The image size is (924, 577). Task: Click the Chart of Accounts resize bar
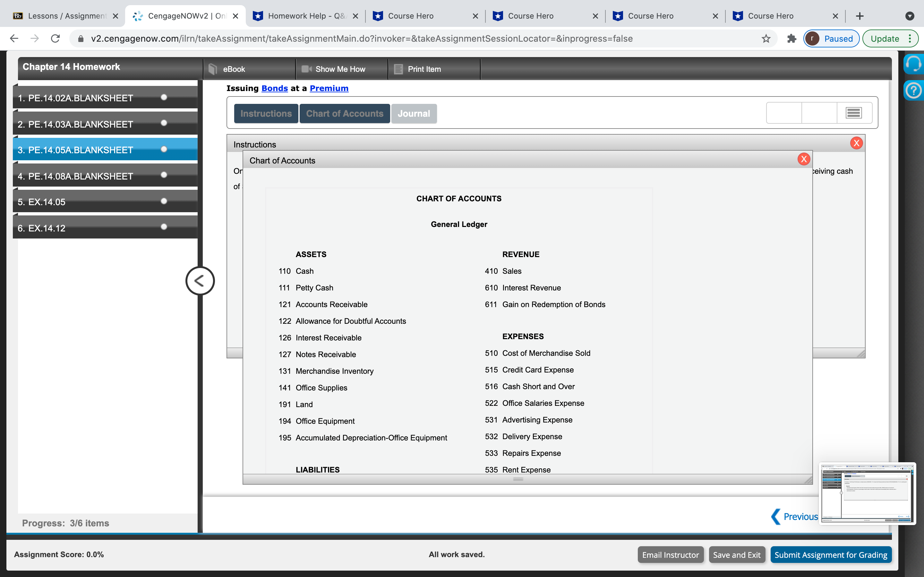(518, 479)
